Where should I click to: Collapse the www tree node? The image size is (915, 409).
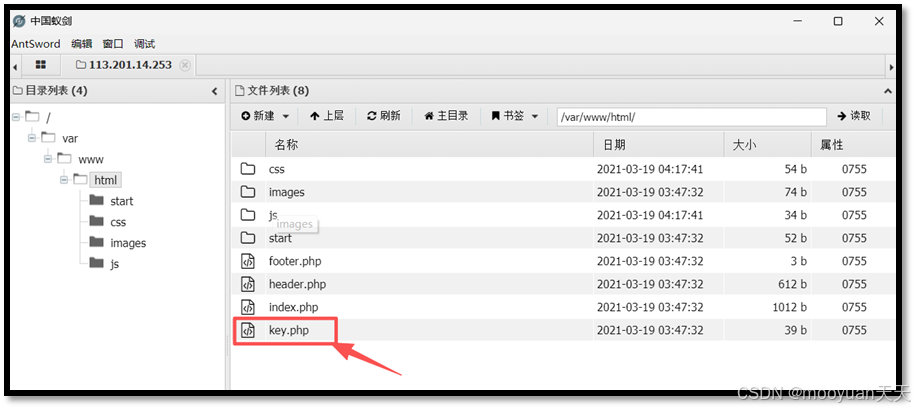pos(48,159)
